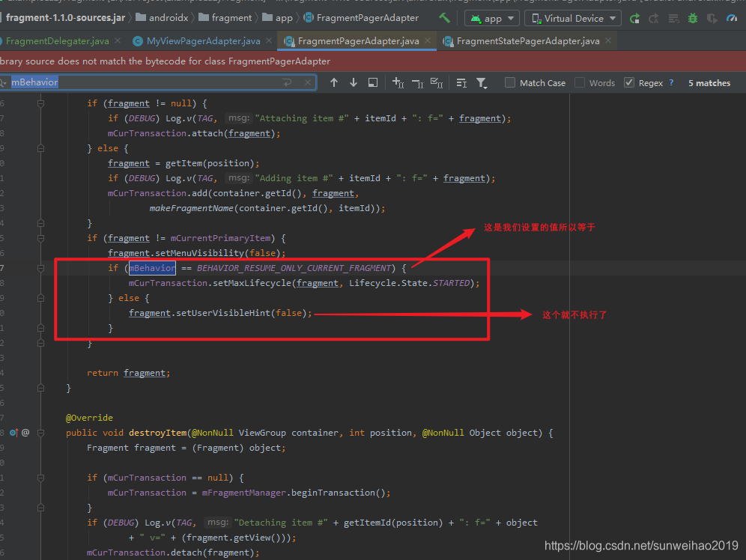Click the Profiler gauge icon
The width and height of the screenshot is (746, 560).
tap(732, 19)
